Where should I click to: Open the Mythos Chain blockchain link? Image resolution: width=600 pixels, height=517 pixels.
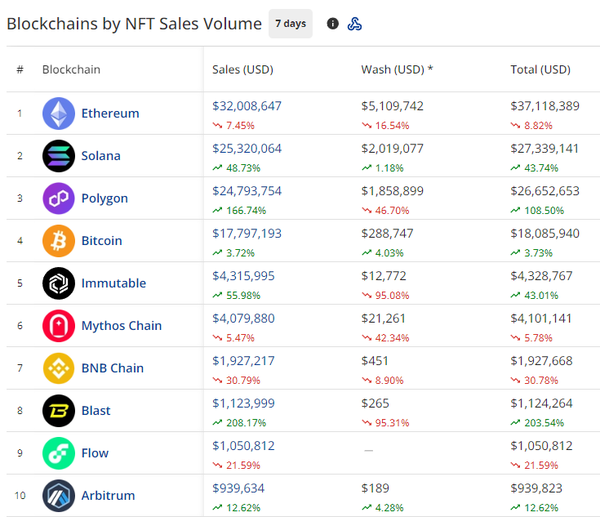click(x=121, y=326)
